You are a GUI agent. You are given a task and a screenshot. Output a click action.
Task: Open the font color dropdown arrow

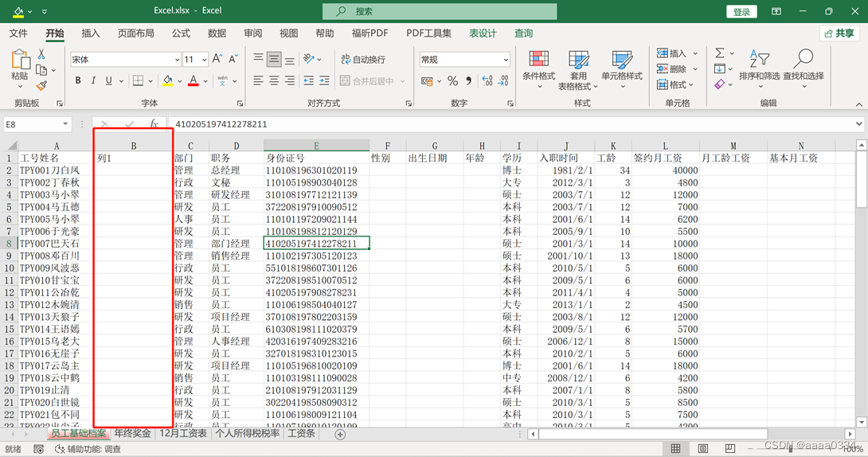tap(205, 81)
